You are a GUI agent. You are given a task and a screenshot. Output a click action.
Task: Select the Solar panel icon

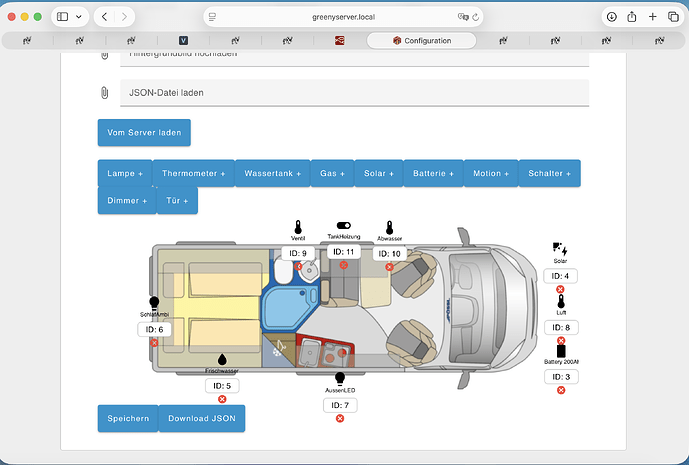tap(560, 249)
